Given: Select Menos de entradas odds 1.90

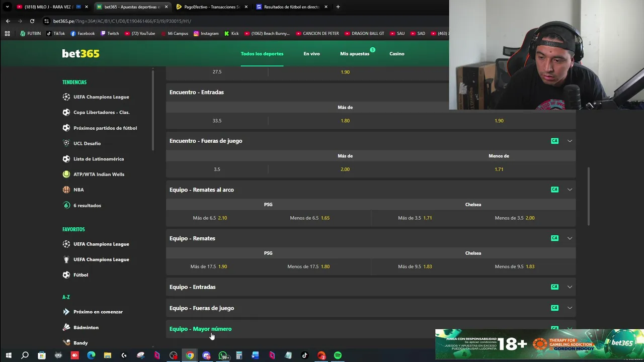Looking at the screenshot, I should pyautogui.click(x=499, y=121).
